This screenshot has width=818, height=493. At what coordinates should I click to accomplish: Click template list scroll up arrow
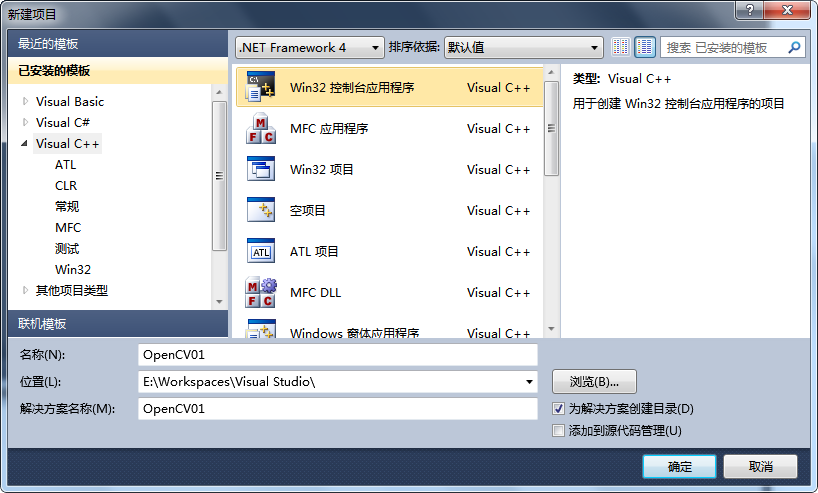[x=551, y=72]
